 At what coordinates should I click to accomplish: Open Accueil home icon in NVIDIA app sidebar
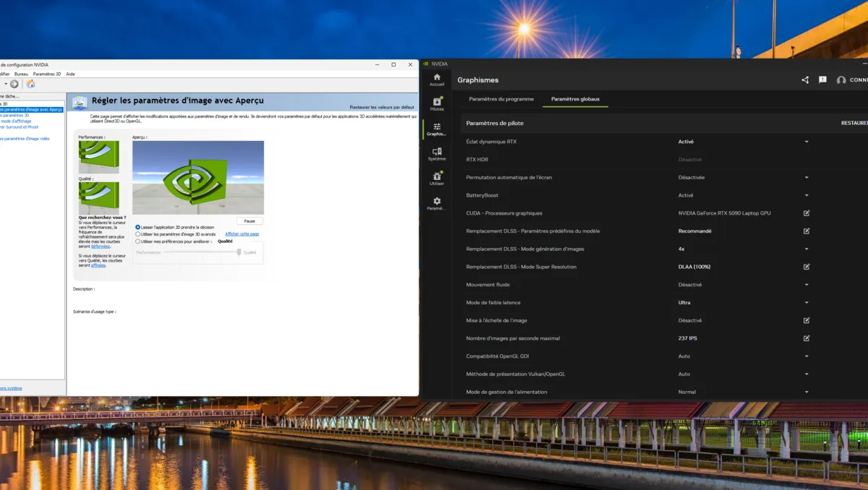(437, 77)
